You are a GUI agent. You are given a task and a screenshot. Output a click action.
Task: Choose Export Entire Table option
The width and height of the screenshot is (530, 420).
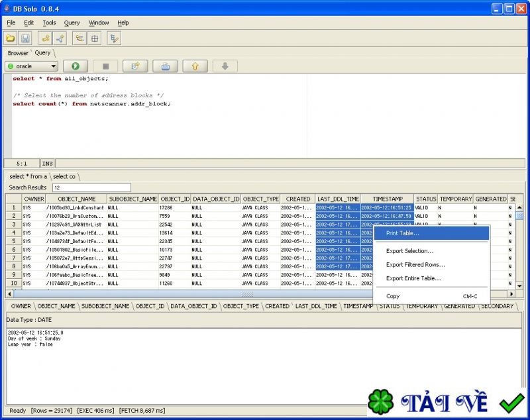pos(413,278)
